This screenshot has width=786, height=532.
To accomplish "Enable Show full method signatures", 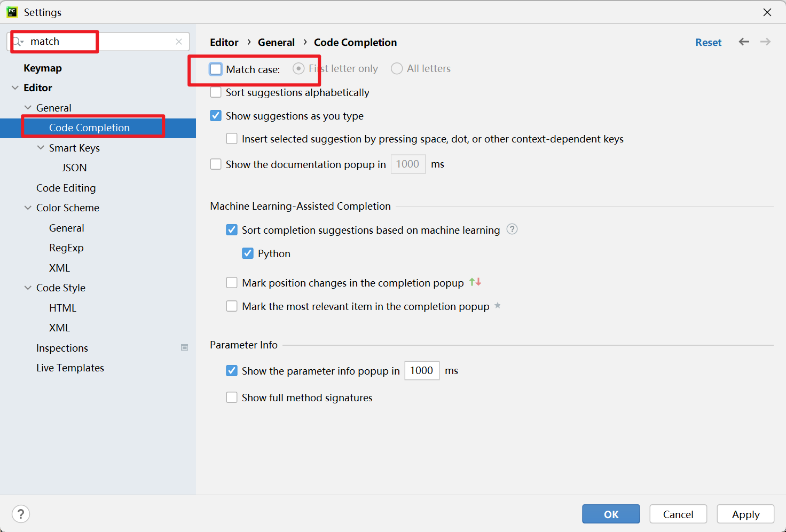I will coord(232,397).
